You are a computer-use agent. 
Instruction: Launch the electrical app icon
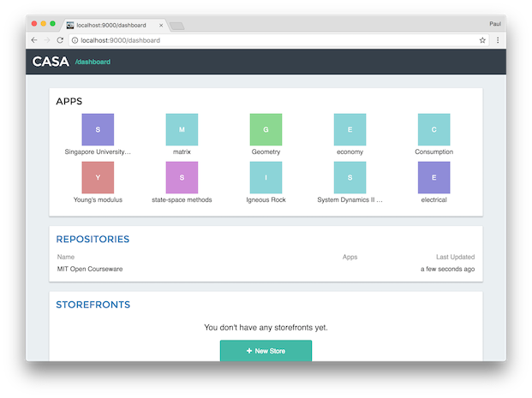[433, 177]
